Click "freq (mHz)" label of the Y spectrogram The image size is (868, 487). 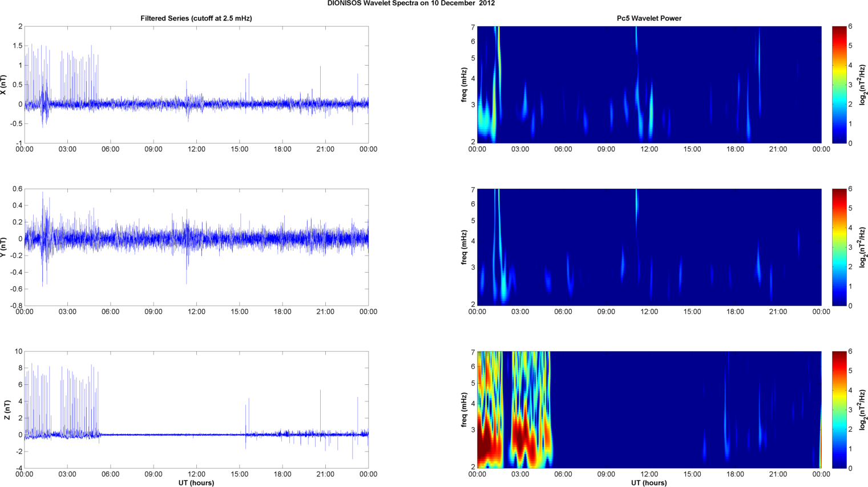click(465, 247)
